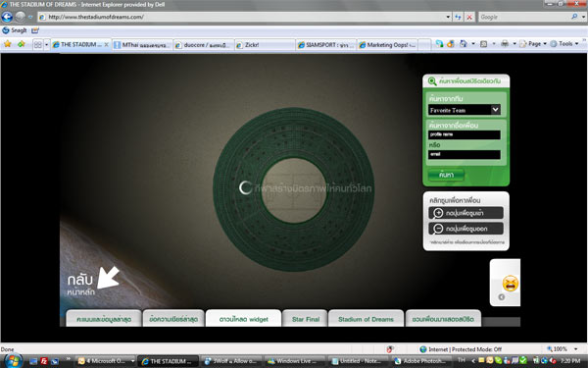The image size is (588, 368).
Task: Click the green search submit button
Action: click(446, 175)
